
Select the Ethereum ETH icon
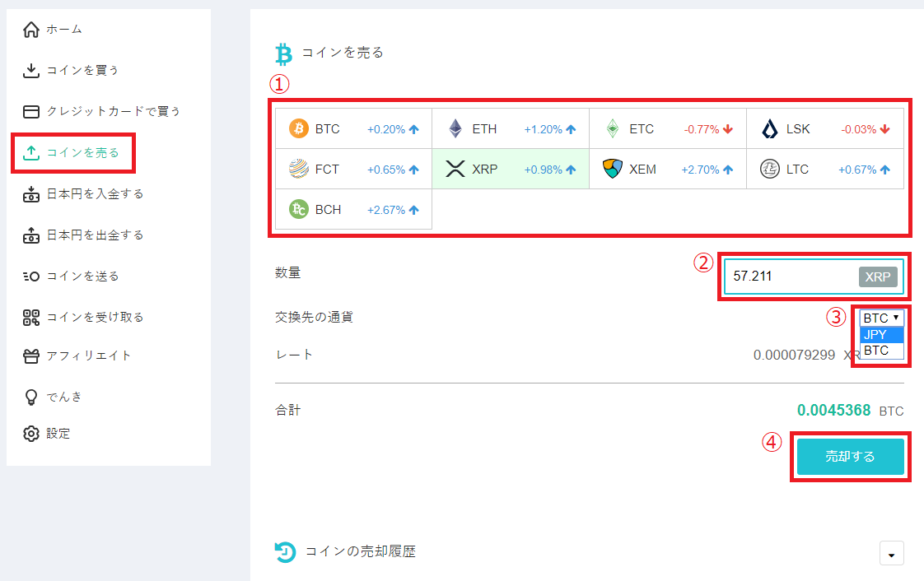455,128
